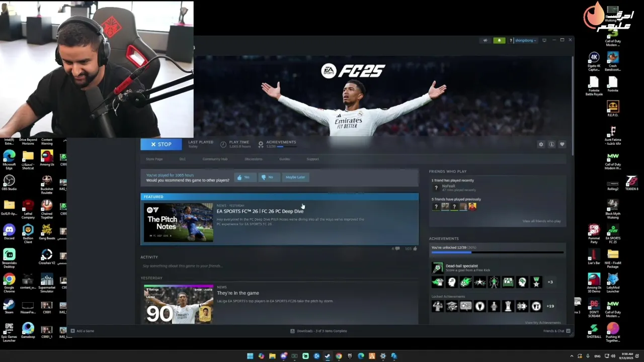Image resolution: width=644 pixels, height=362 pixels.
Task: Recommend the game with the Yes button
Action: [244, 177]
